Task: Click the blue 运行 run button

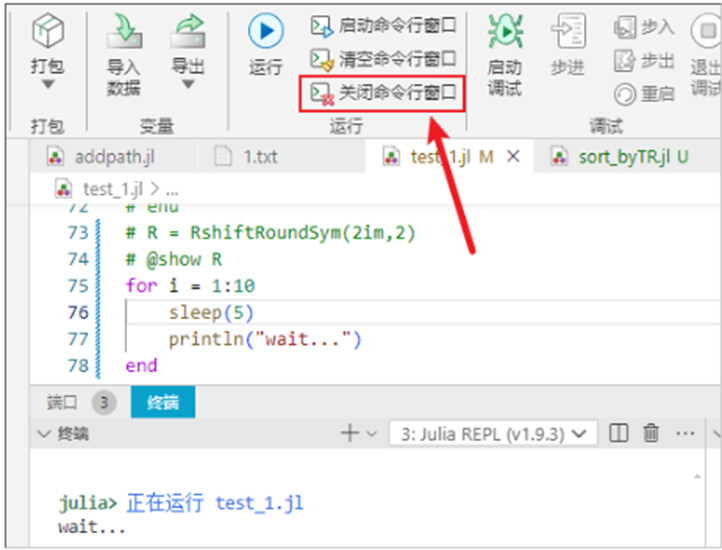Action: pyautogui.click(x=266, y=31)
